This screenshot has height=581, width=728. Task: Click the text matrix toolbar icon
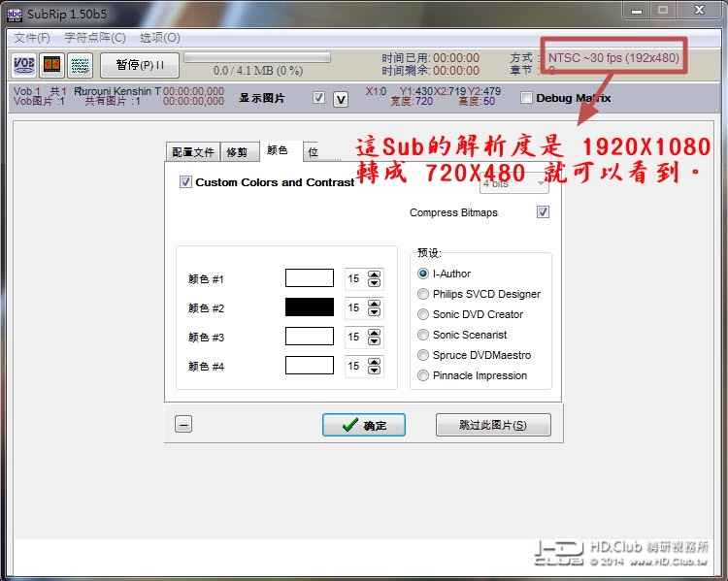pos(81,65)
